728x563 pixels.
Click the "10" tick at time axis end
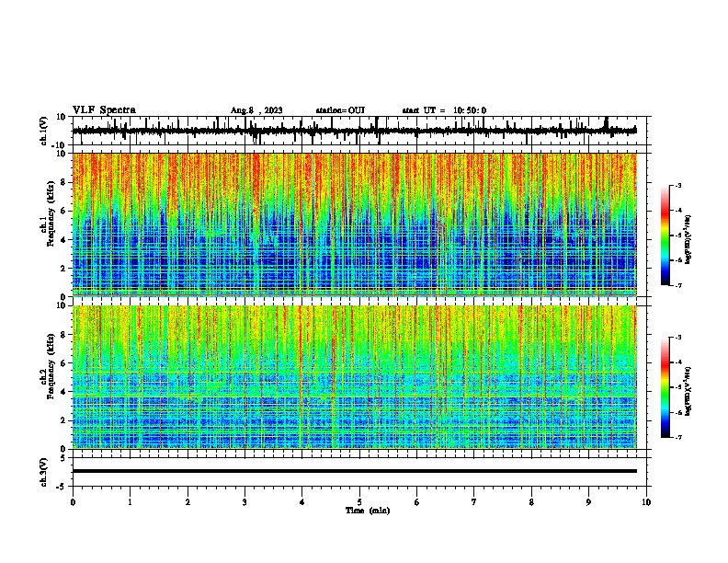[646, 502]
